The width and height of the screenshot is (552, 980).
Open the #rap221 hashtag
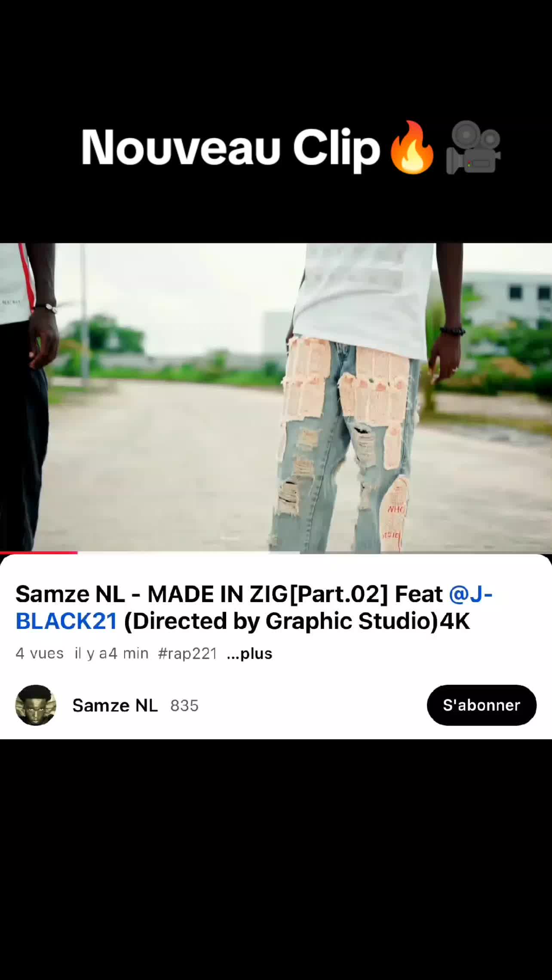187,653
